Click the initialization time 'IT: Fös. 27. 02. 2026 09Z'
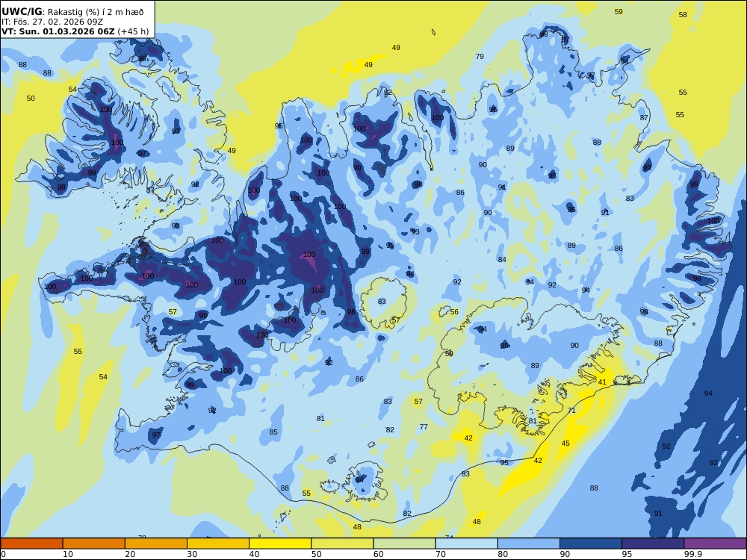Image resolution: width=747 pixels, height=560 pixels. 52,22
